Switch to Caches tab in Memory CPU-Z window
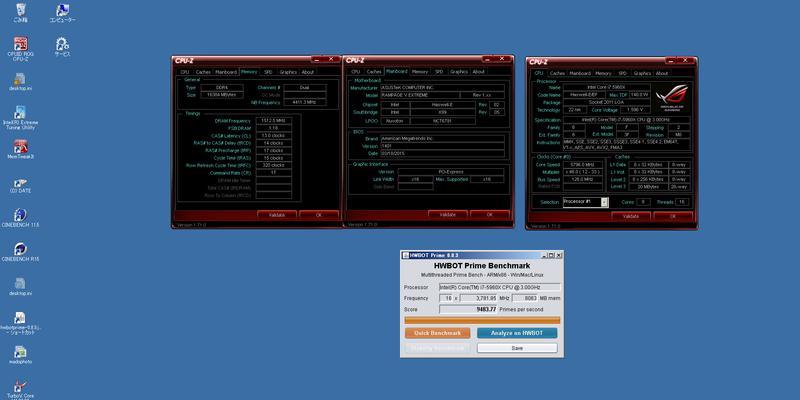This screenshot has height=400, width=800. point(203,72)
